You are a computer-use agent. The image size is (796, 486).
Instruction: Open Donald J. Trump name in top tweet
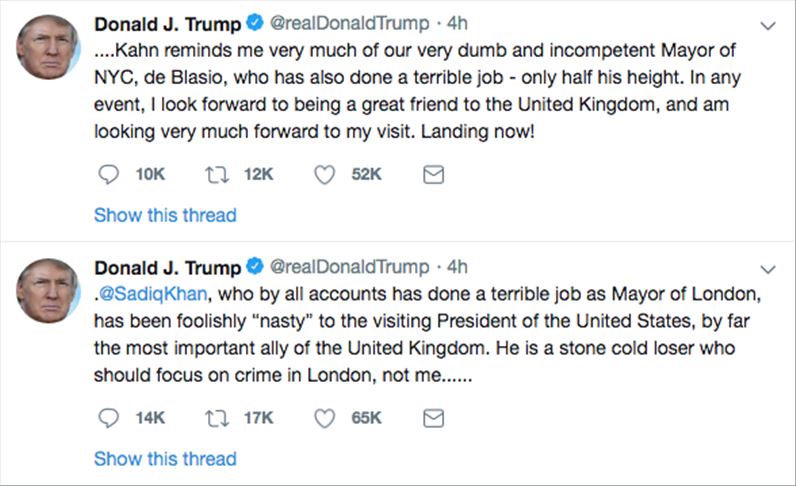[167, 24]
